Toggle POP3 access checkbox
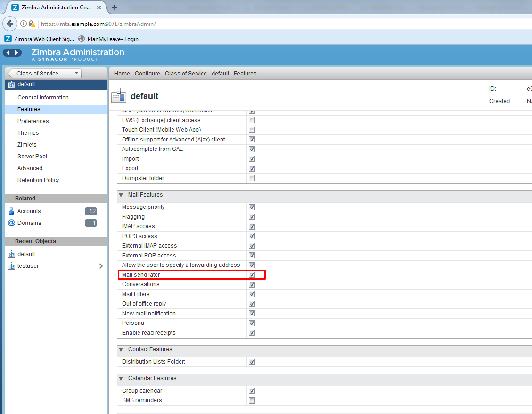This screenshot has height=414, width=532. (x=252, y=236)
